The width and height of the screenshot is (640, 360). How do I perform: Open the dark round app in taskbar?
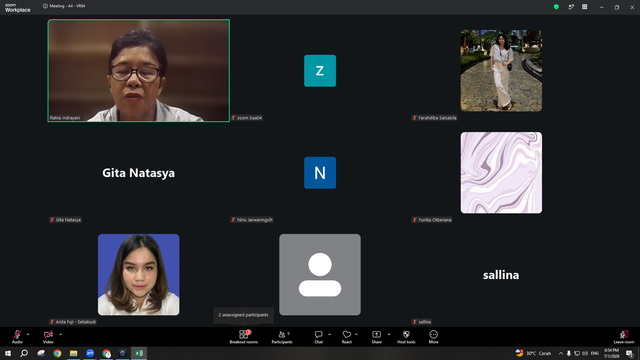coord(122,353)
